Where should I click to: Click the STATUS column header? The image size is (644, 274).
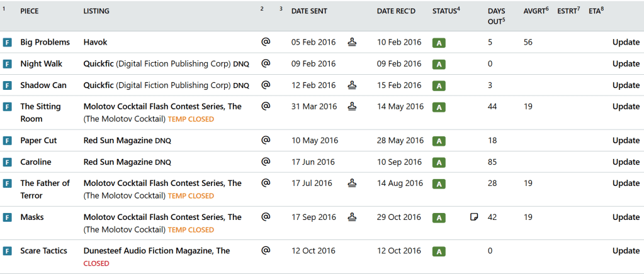(x=445, y=11)
